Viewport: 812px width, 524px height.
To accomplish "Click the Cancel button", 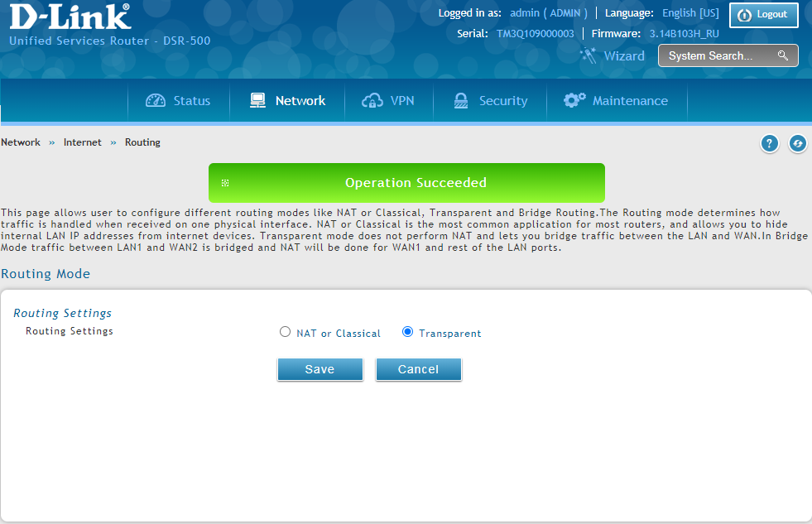I will point(419,369).
